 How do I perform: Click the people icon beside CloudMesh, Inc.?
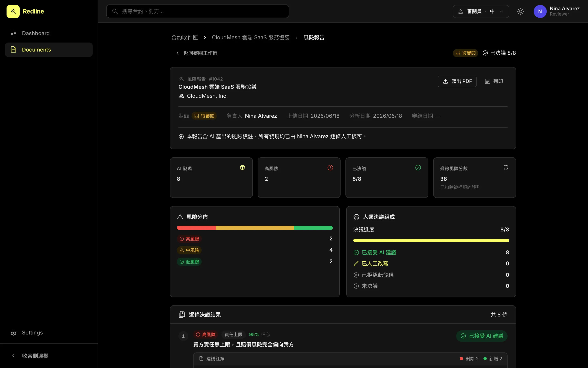pyautogui.click(x=181, y=96)
